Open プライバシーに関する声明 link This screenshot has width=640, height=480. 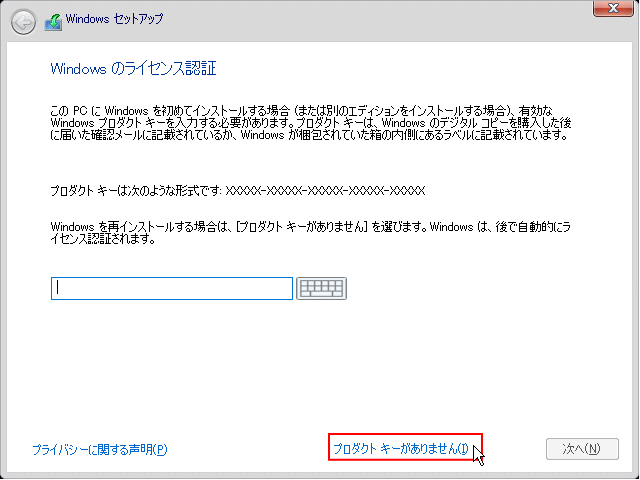click(99, 450)
